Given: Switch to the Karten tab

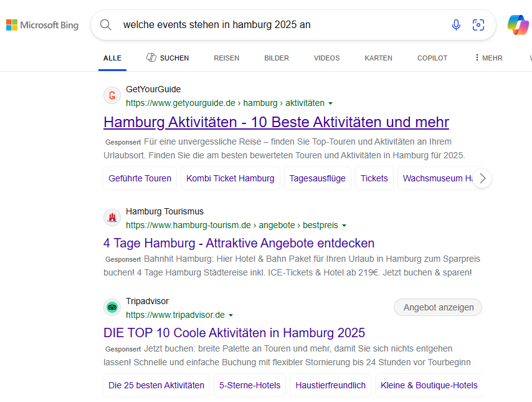Looking at the screenshot, I should pos(378,58).
